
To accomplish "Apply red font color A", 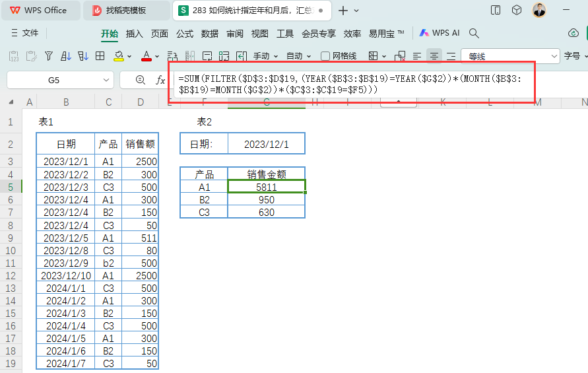I will [147, 56].
